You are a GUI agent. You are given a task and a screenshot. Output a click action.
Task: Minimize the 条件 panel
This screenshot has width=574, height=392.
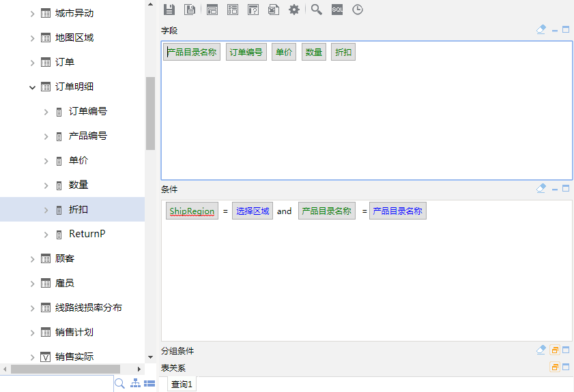click(x=555, y=189)
